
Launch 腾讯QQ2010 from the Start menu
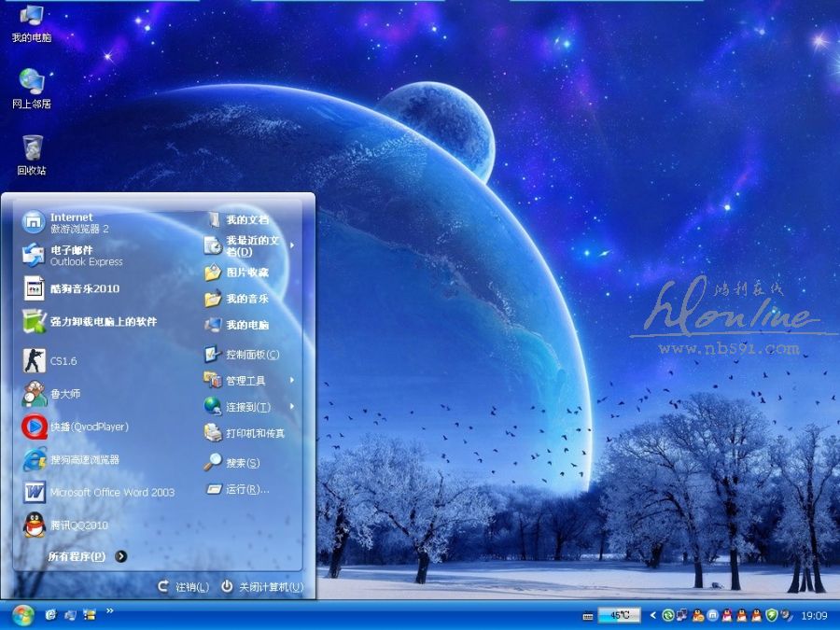point(78,525)
